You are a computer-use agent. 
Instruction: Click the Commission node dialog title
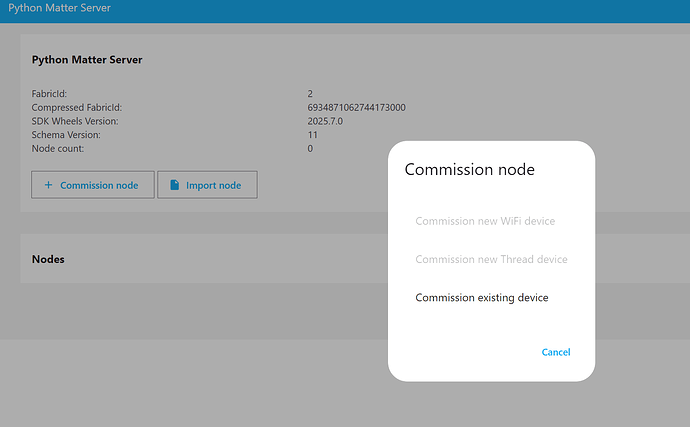point(470,169)
